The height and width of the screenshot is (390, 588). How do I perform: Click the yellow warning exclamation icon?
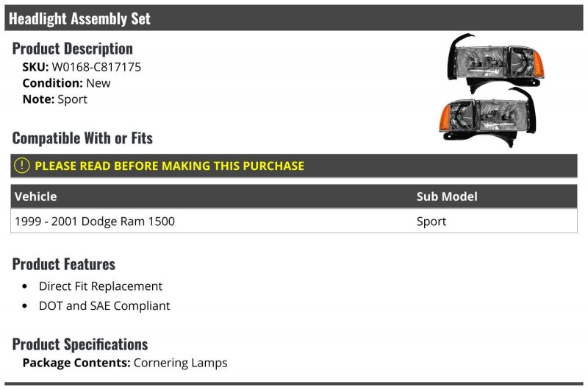[22, 166]
